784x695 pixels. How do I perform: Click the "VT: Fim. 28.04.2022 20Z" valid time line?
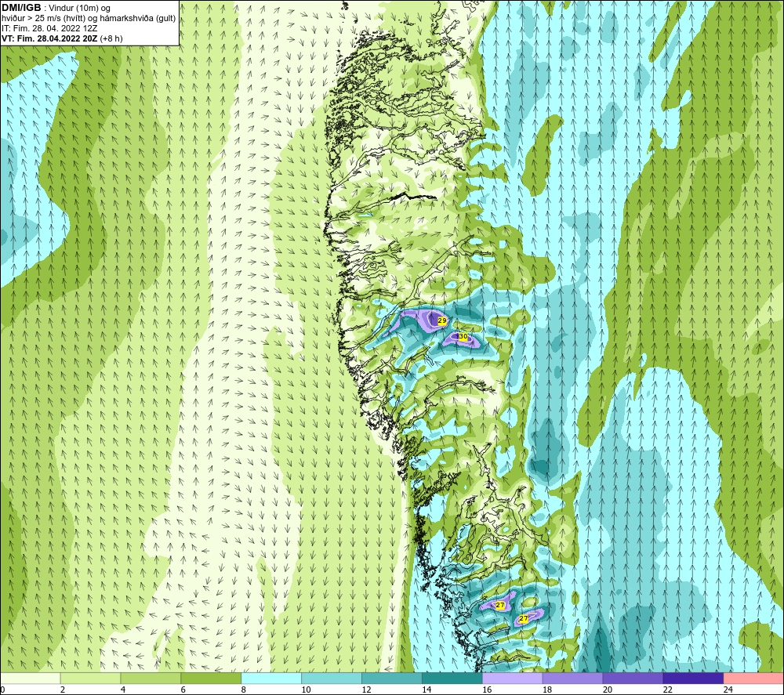tap(50, 38)
